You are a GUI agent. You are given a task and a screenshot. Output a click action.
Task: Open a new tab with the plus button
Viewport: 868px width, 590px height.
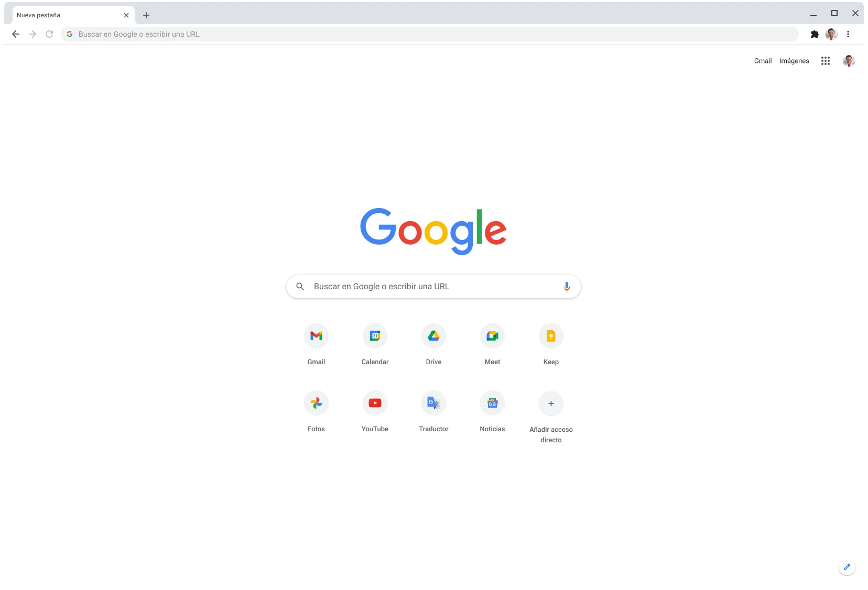[146, 15]
